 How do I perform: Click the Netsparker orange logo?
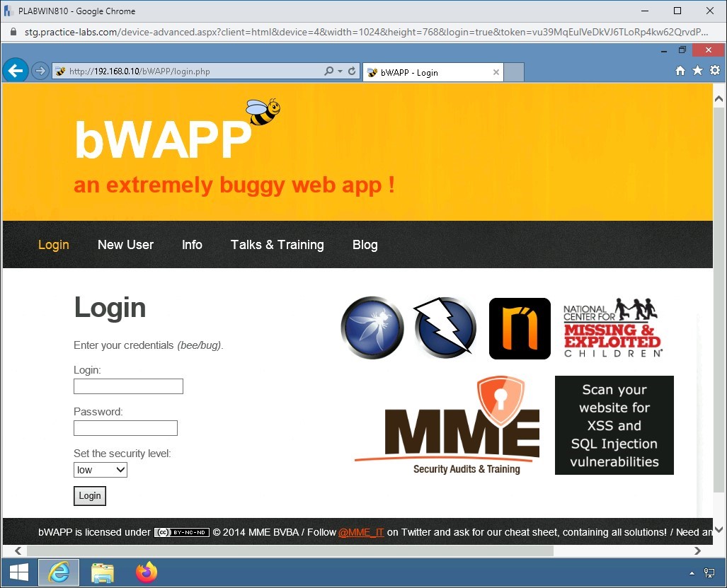[519, 328]
